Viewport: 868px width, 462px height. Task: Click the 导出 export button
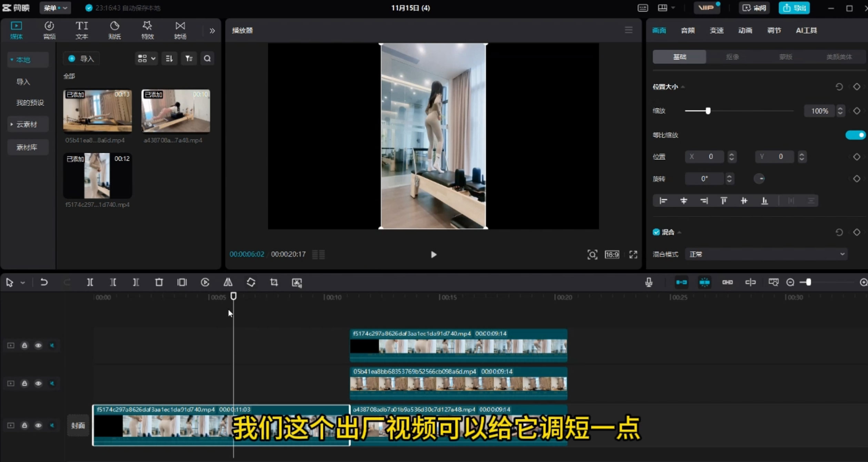[794, 8]
